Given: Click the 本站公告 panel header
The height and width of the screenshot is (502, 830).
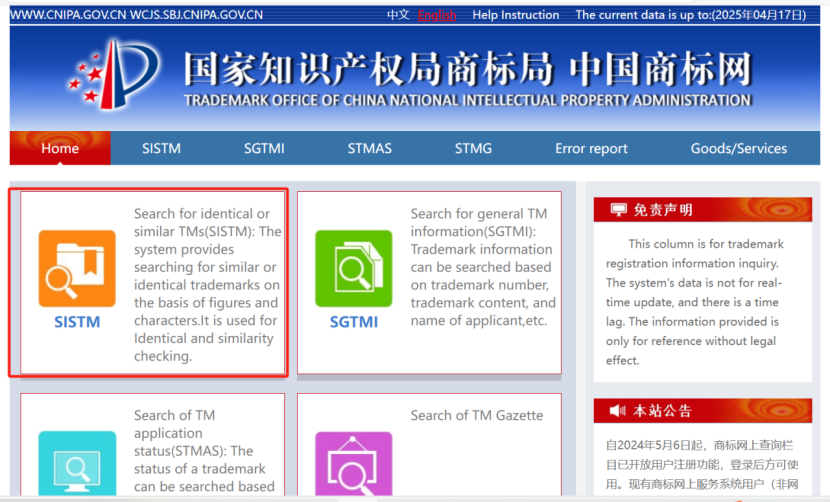Looking at the screenshot, I should [x=702, y=410].
